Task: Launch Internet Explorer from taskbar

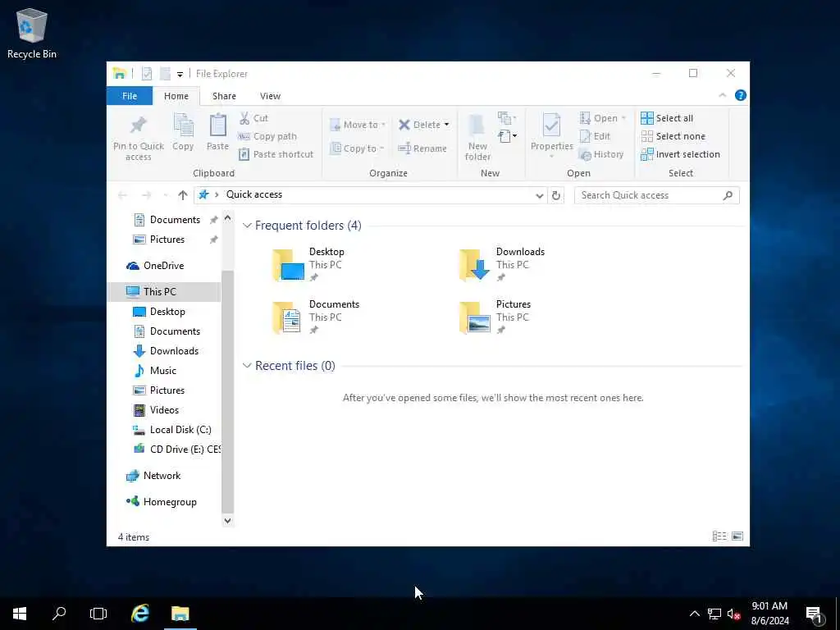Action: pyautogui.click(x=139, y=614)
